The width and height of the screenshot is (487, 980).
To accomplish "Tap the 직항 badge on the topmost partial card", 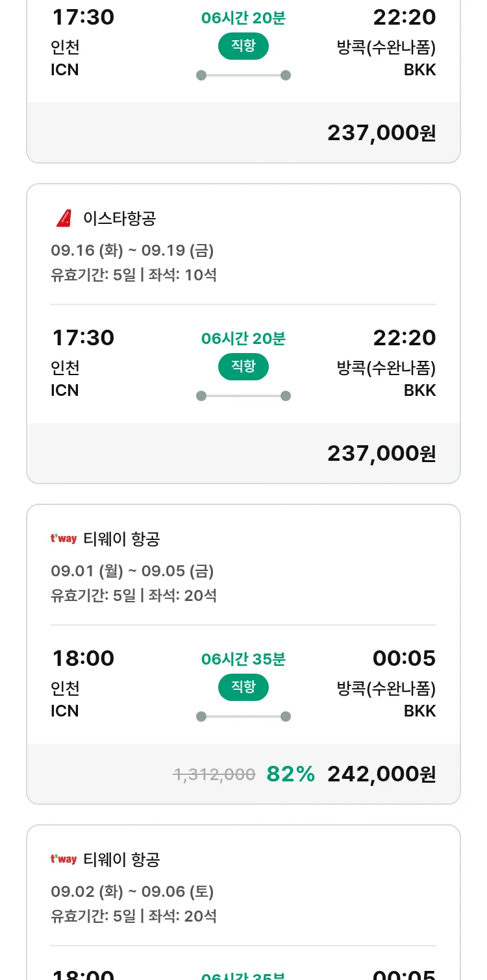I will (243, 46).
